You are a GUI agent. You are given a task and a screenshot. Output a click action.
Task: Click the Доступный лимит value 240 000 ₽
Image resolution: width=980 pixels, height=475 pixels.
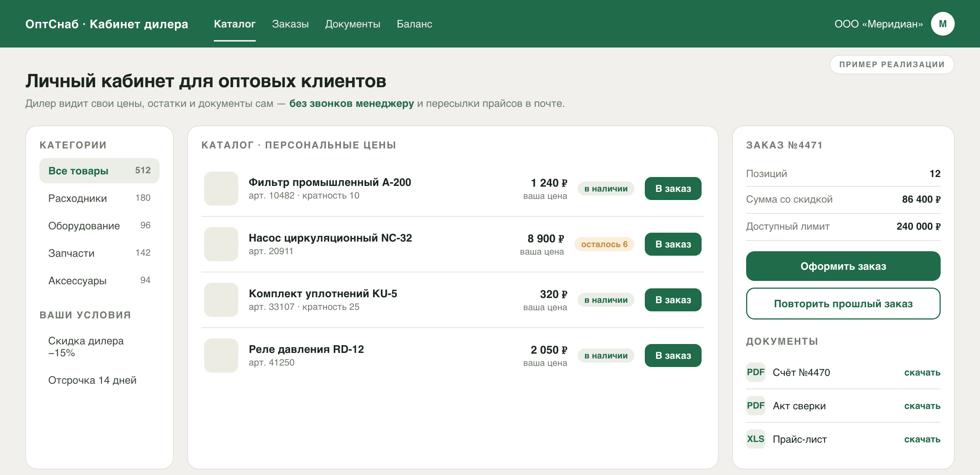(918, 226)
